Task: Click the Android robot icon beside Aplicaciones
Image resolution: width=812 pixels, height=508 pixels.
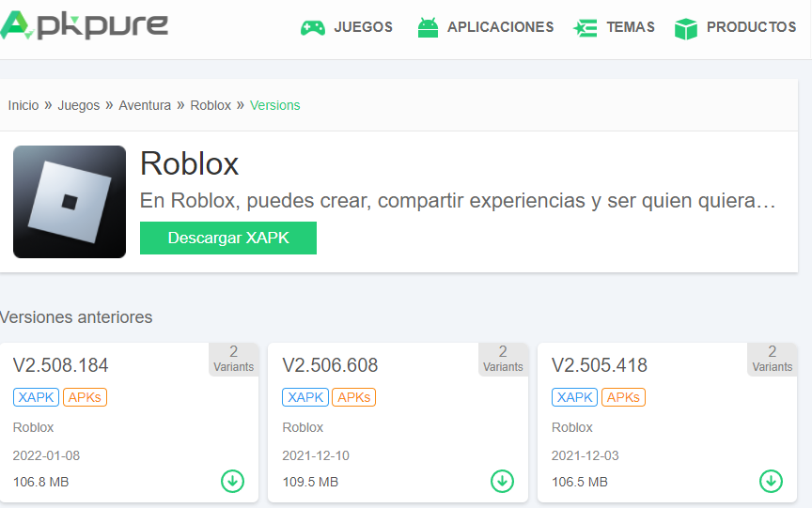Action: (428, 28)
